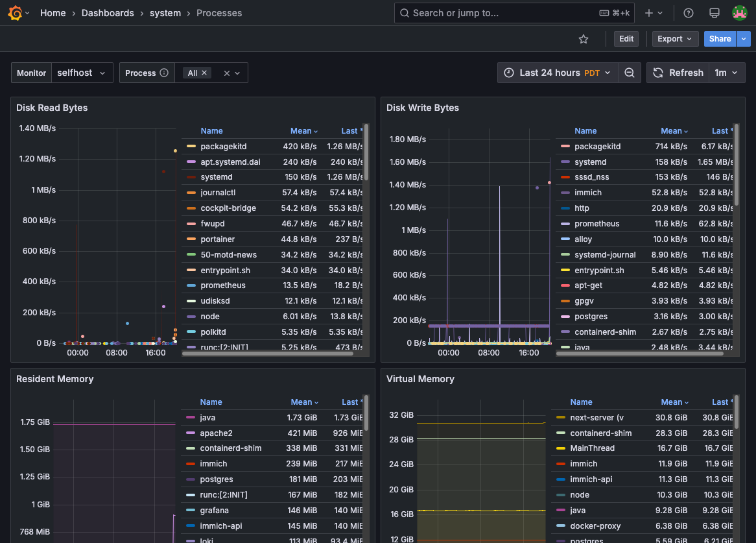756x543 pixels.
Task: Open the Disk Write Bytes panel title
Action: pyautogui.click(x=422, y=108)
